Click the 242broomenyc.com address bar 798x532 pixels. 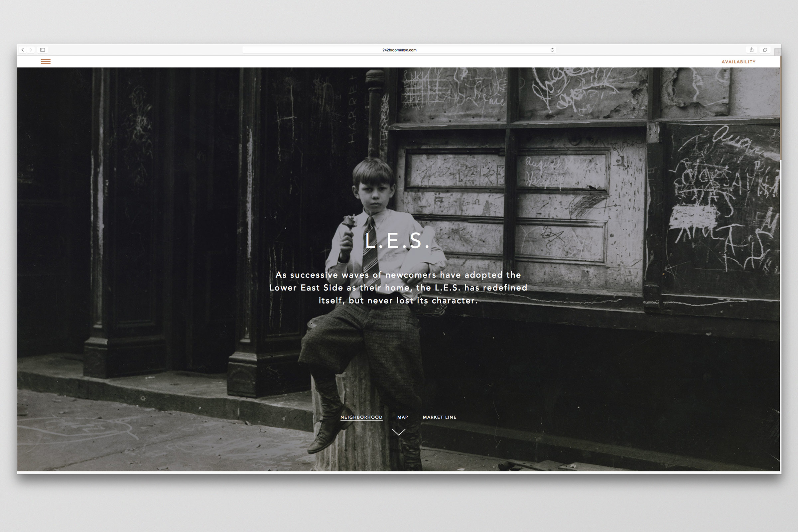(399, 50)
